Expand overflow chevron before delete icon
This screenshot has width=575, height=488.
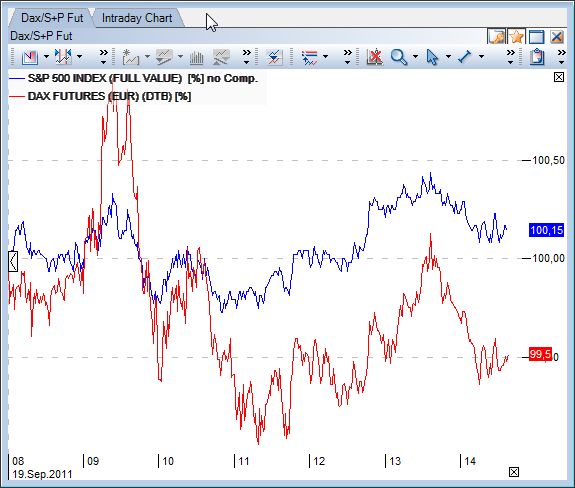point(347,57)
